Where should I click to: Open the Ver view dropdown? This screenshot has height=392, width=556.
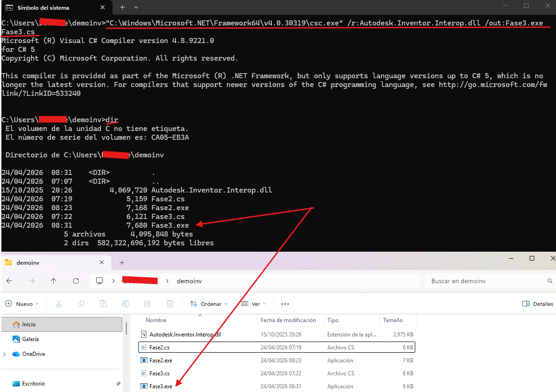coord(253,304)
